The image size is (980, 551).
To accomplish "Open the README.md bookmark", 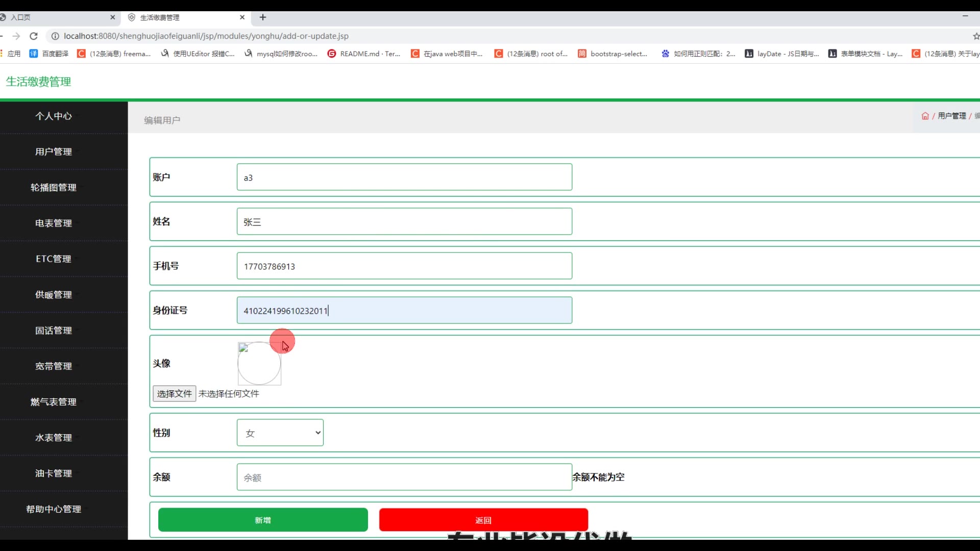I will 364,54.
